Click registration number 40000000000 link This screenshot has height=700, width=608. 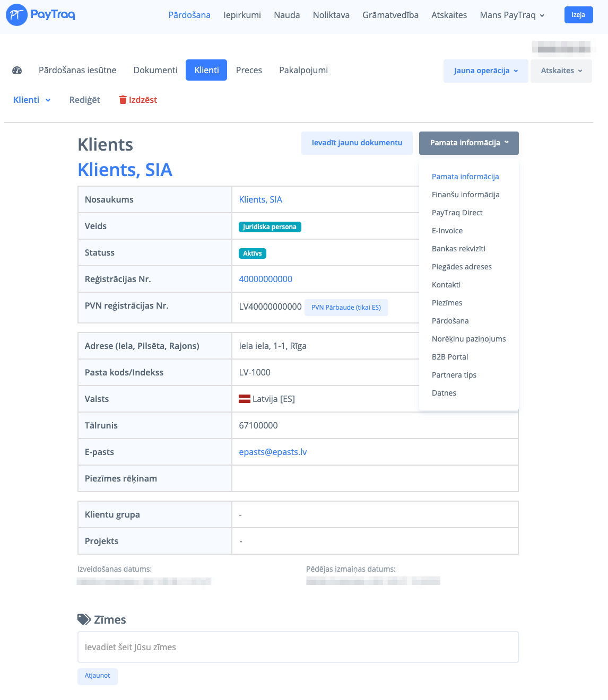point(265,279)
